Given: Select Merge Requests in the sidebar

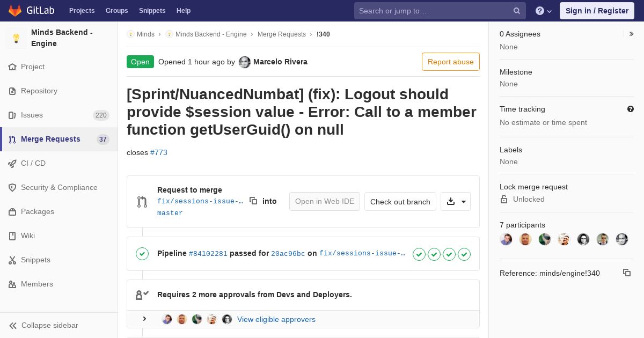Looking at the screenshot, I should click(x=59, y=139).
